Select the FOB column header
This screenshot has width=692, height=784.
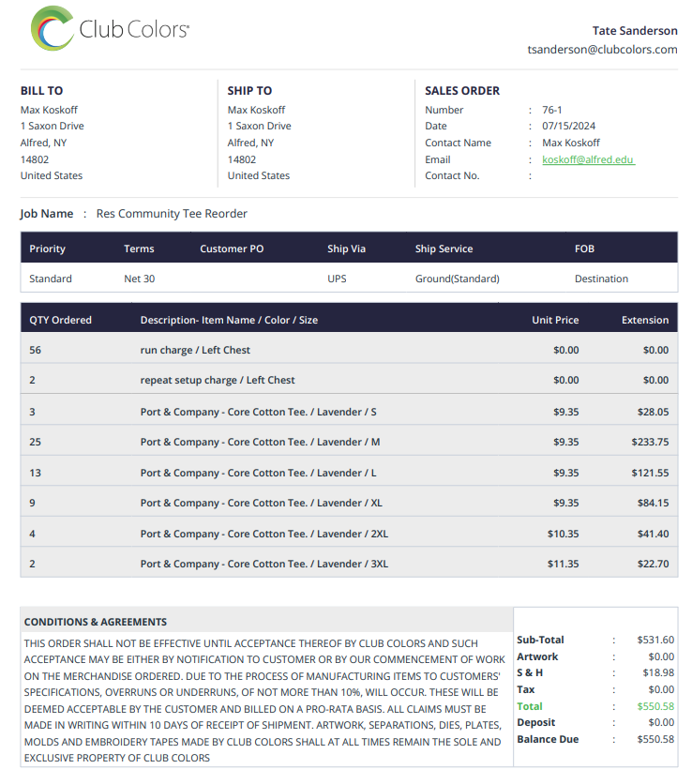(584, 249)
